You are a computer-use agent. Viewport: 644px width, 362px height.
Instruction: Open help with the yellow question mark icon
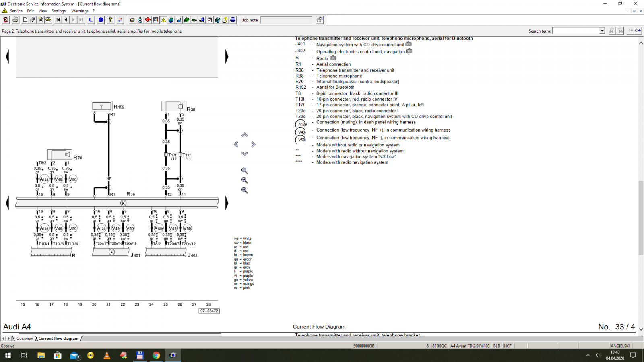click(110, 20)
